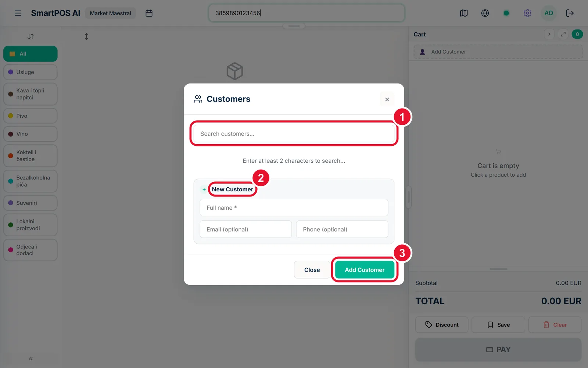Open settings gear icon
The image size is (588, 368).
527,13
